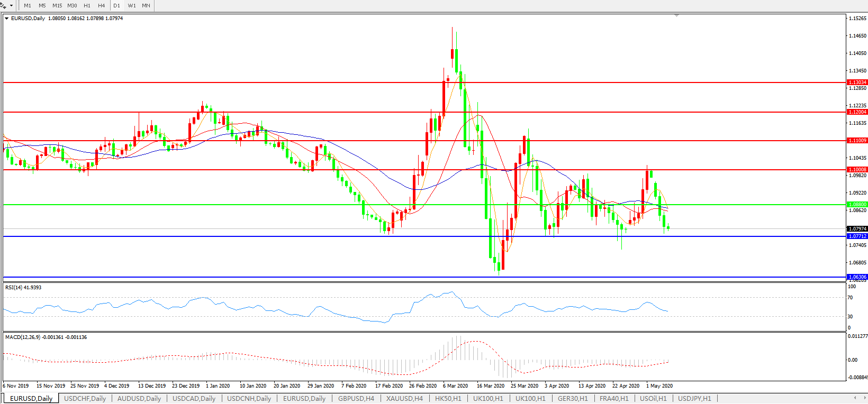Choose the MN monthly timeframe
Screen dimensions: 868x404
146,5
